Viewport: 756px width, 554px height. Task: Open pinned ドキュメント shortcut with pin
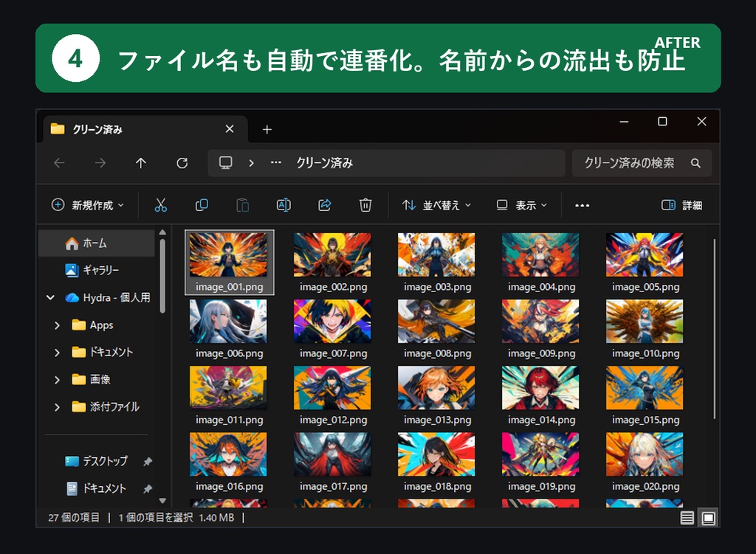click(97, 488)
